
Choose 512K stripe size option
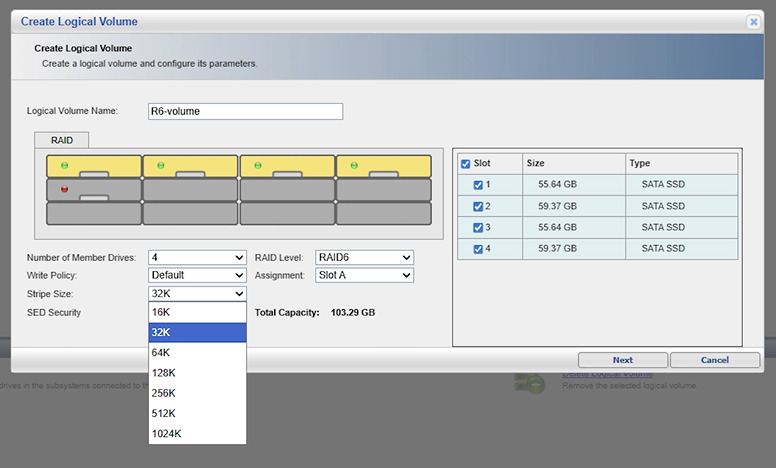point(197,414)
